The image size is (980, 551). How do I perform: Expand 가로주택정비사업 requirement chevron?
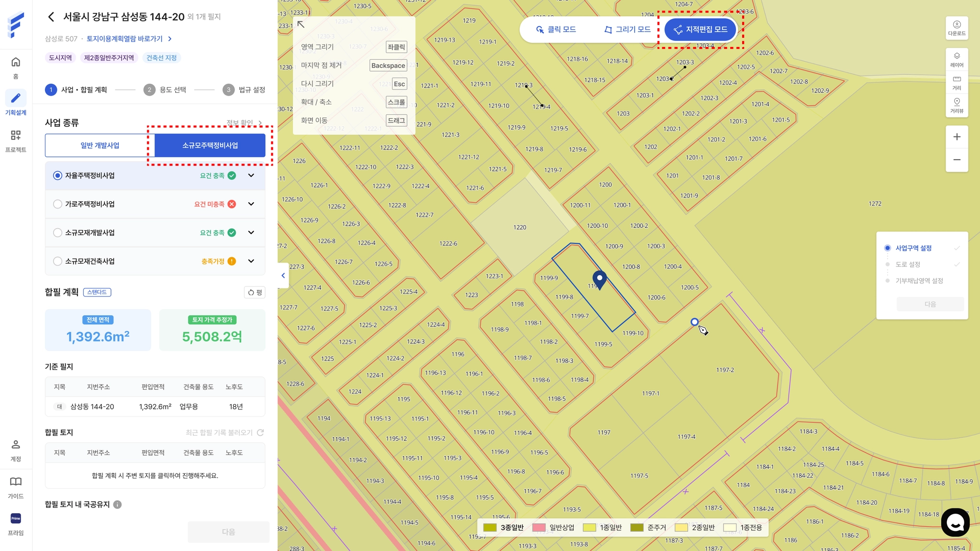tap(251, 204)
